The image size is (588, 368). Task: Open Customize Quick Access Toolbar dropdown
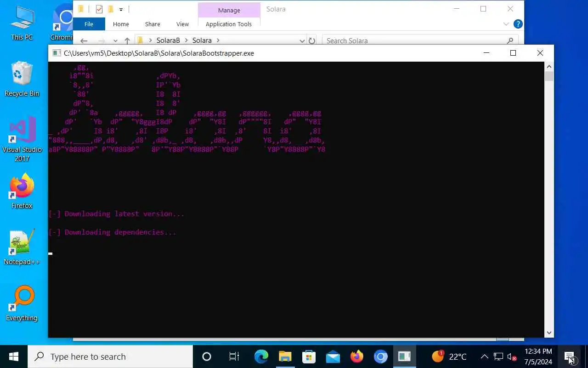pyautogui.click(x=121, y=9)
